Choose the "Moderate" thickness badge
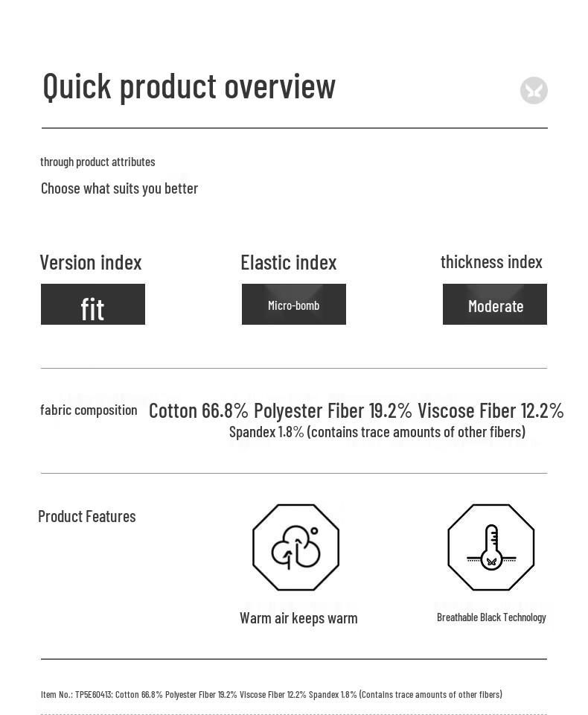The image size is (588, 715). tap(495, 305)
